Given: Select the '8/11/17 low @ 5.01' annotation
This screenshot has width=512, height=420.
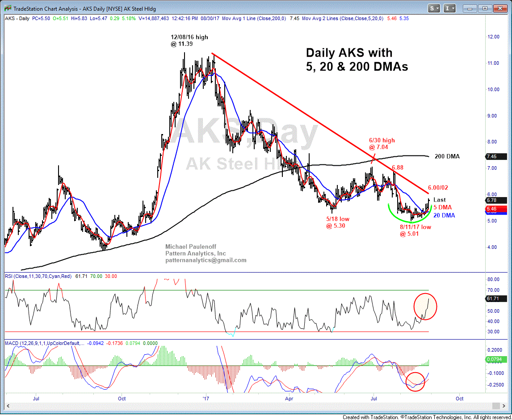Looking at the screenshot, I should pos(415,230).
